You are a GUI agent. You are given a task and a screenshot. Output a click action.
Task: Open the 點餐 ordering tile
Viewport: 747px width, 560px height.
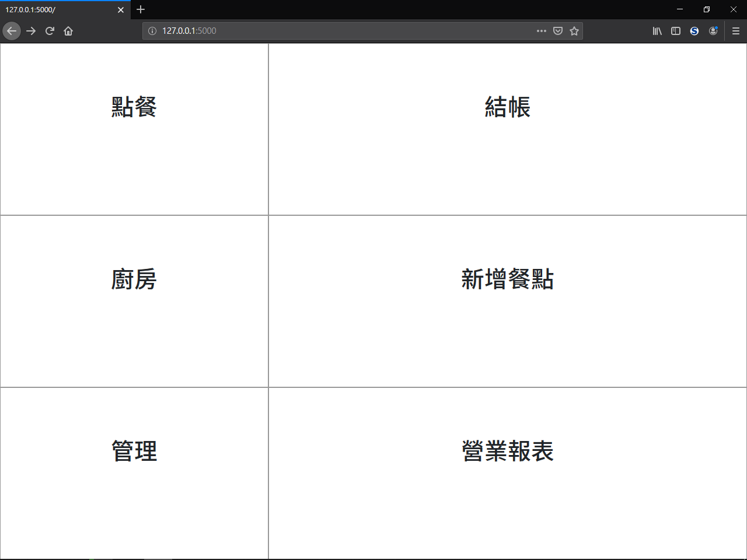tap(134, 129)
